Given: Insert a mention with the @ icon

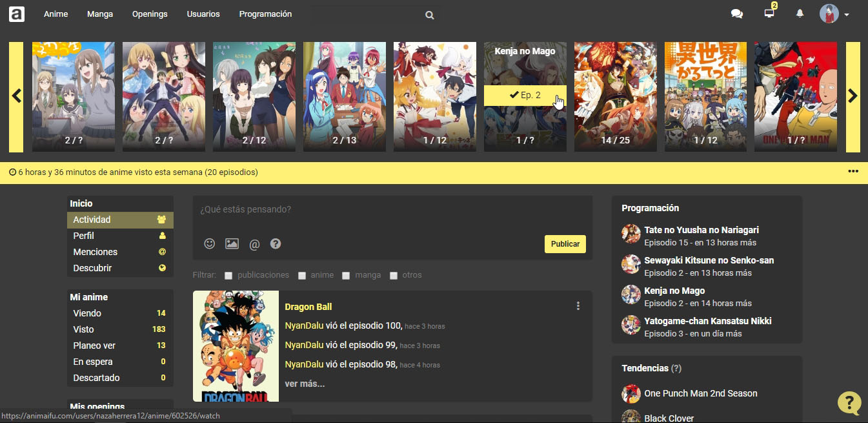Looking at the screenshot, I should (x=254, y=244).
